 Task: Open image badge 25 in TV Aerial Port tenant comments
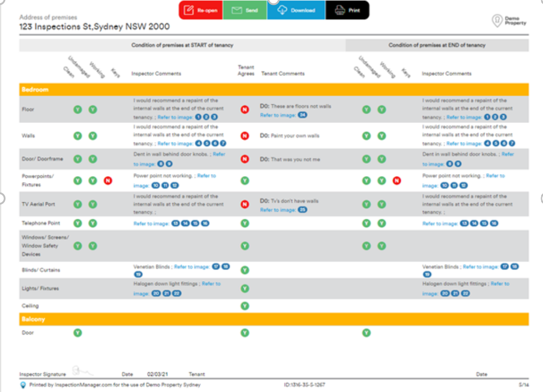pos(302,210)
